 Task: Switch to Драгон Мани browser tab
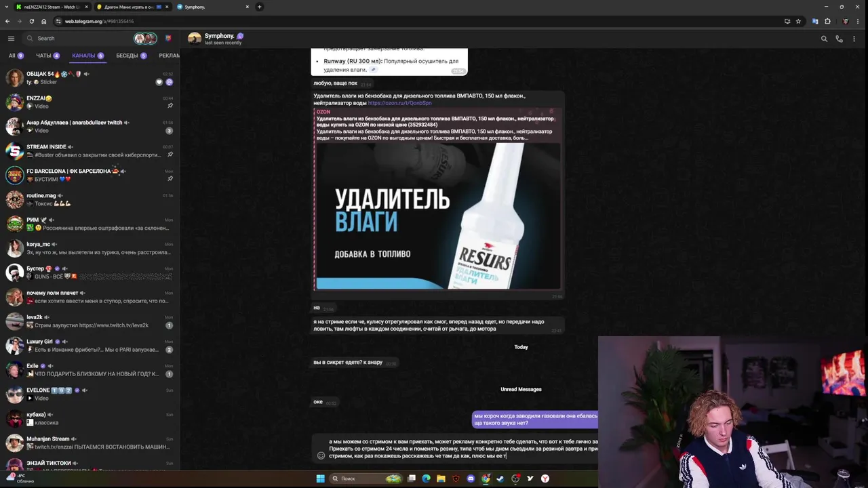[132, 7]
